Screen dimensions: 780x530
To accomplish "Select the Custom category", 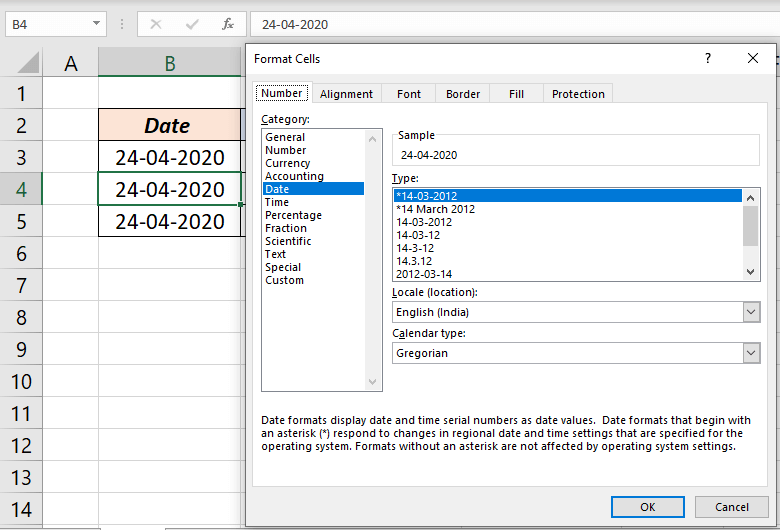I will [284, 280].
